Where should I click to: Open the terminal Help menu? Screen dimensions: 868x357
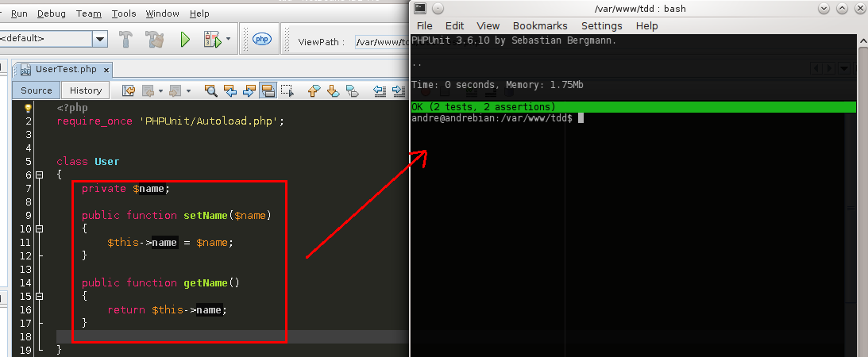click(647, 26)
